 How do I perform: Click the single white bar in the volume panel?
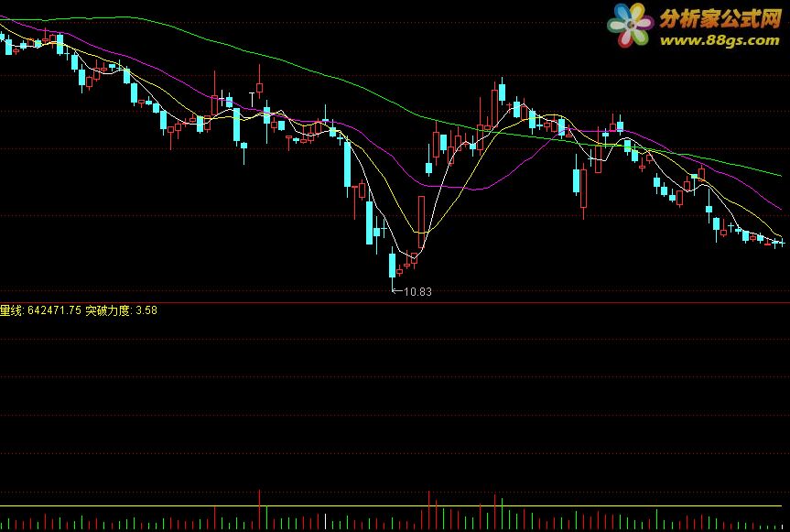[325, 521]
